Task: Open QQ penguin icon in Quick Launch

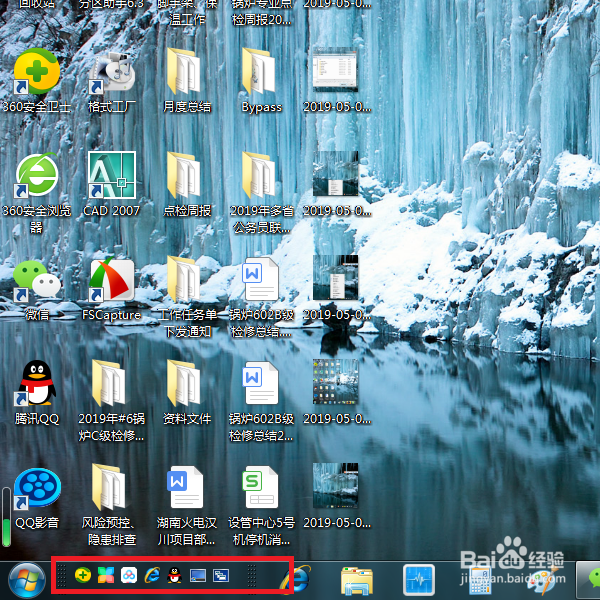Action: point(174,575)
